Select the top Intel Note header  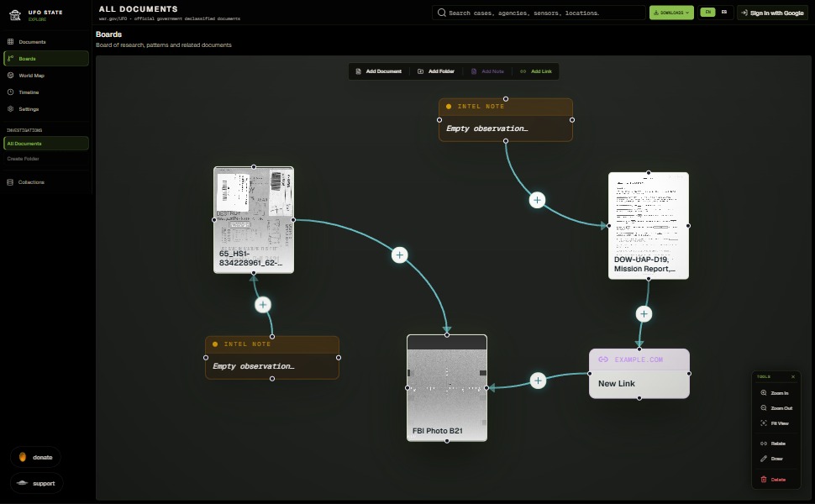[x=506, y=107]
